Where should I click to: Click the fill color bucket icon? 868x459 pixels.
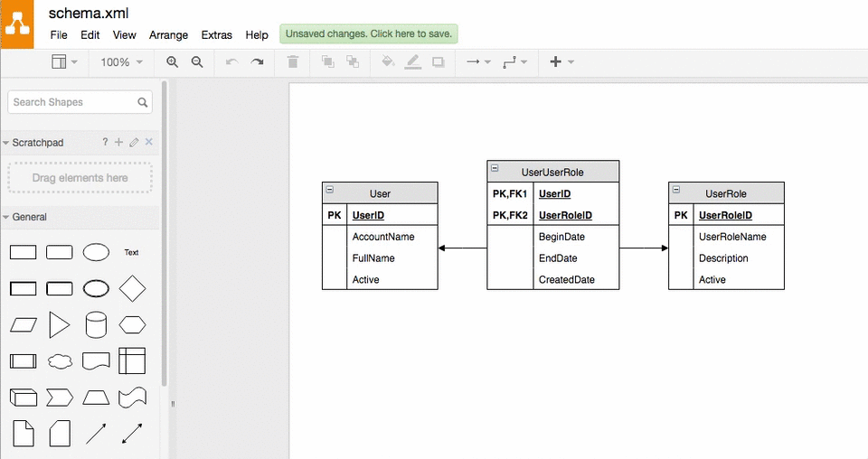(x=388, y=62)
